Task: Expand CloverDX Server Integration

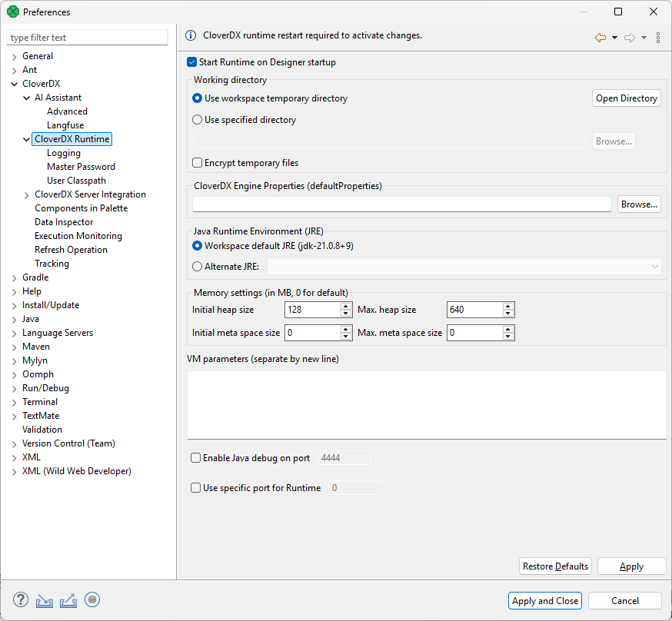Action: pyautogui.click(x=27, y=195)
